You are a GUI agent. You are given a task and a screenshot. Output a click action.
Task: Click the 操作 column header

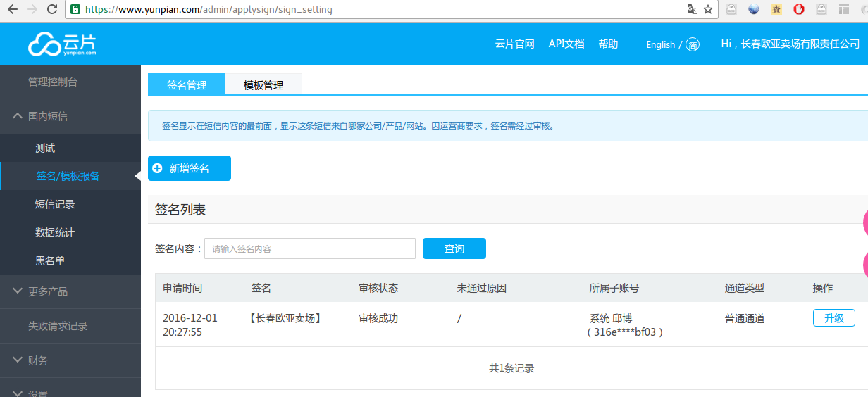point(823,288)
